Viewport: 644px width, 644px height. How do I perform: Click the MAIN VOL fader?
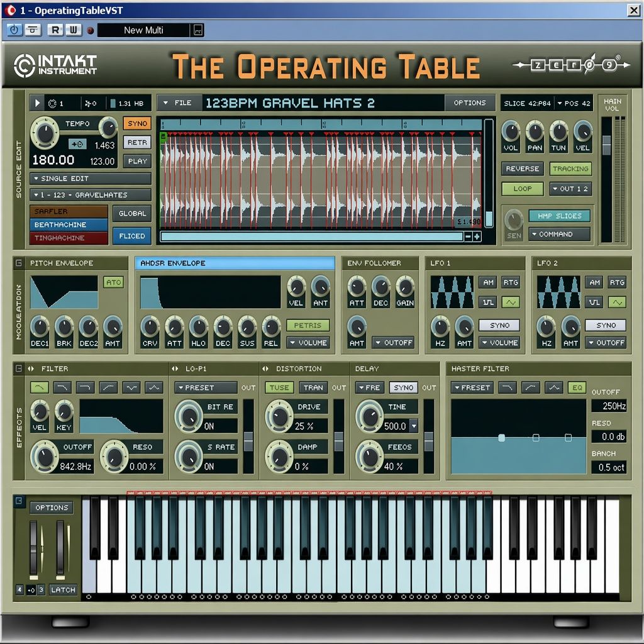click(606, 144)
